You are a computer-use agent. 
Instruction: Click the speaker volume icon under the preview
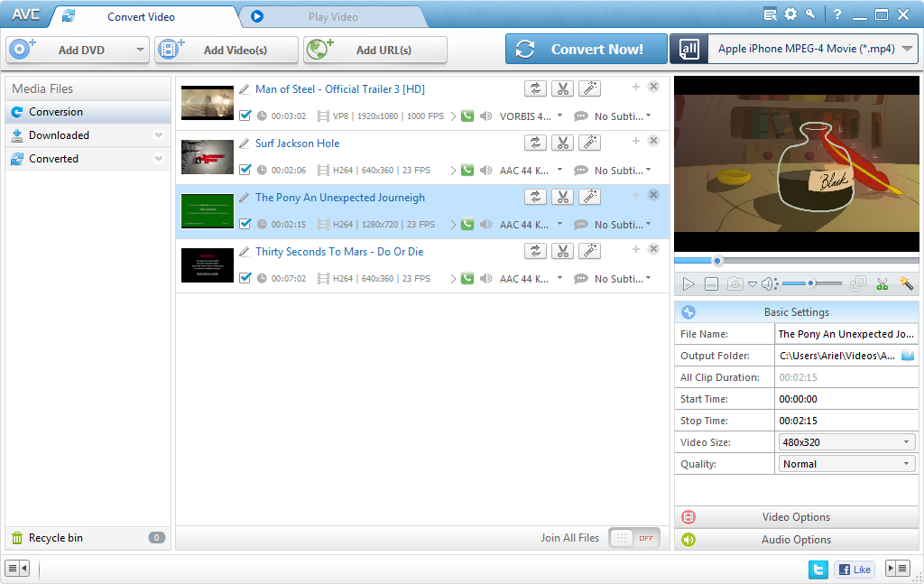point(770,284)
